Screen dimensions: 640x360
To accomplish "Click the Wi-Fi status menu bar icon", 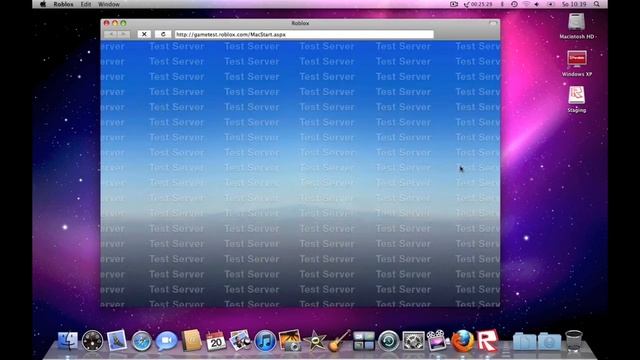I will pos(526,4).
